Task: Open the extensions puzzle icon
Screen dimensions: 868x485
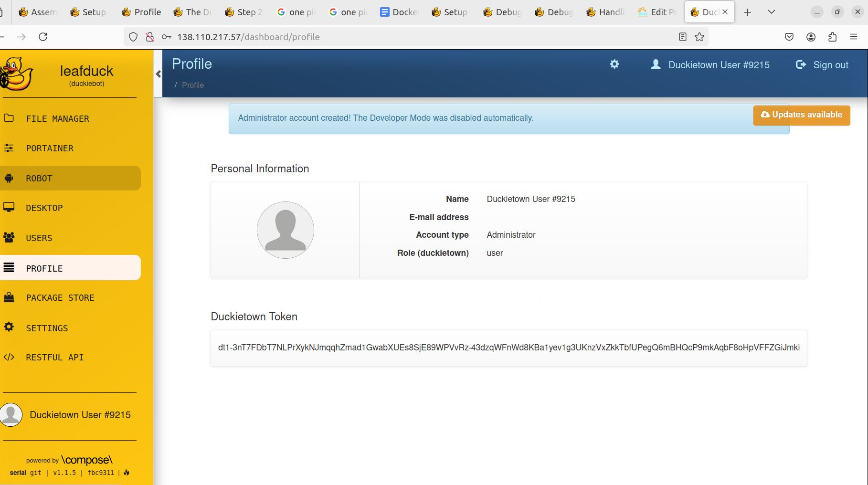Action: click(832, 37)
